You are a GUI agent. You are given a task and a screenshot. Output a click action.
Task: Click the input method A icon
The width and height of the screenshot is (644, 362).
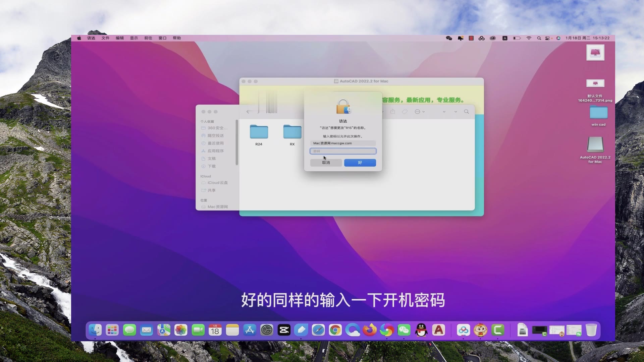[x=504, y=38]
